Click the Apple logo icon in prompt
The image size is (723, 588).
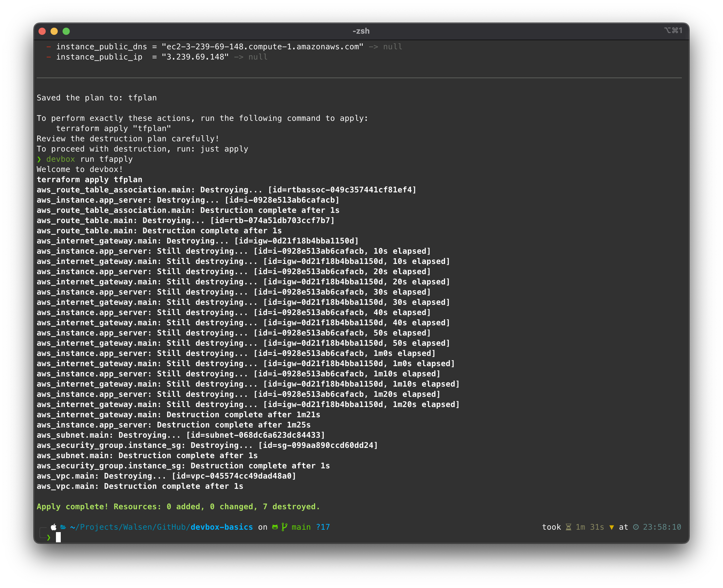click(x=54, y=527)
